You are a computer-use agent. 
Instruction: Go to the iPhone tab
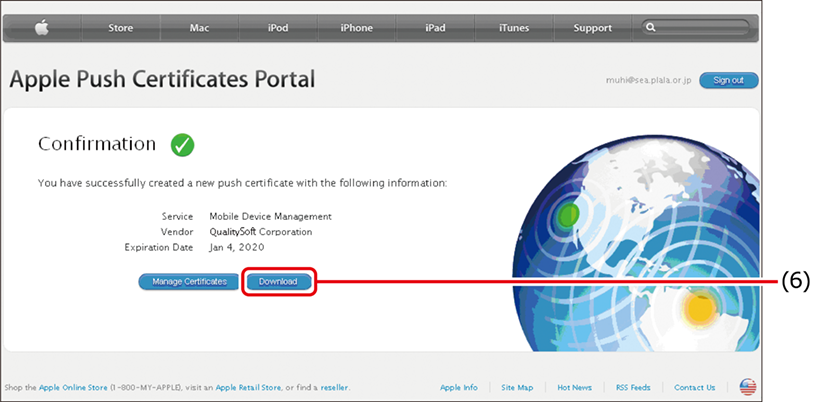point(357,28)
